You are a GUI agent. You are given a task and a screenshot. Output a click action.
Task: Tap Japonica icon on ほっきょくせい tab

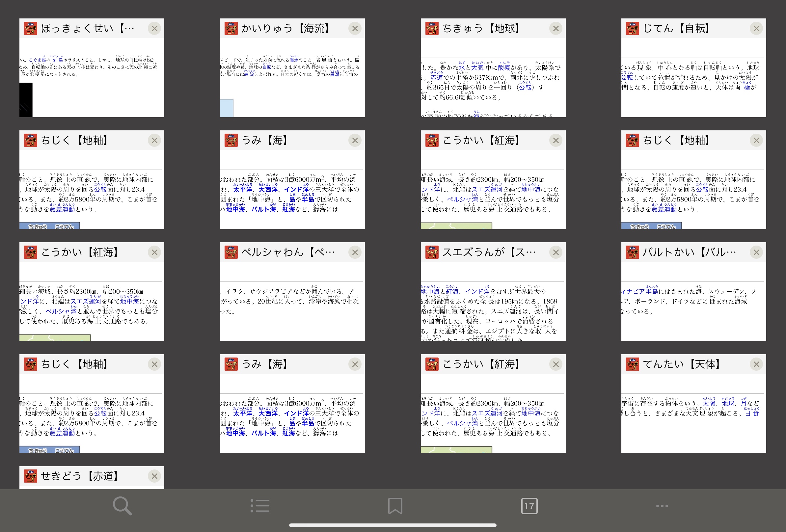point(30,28)
